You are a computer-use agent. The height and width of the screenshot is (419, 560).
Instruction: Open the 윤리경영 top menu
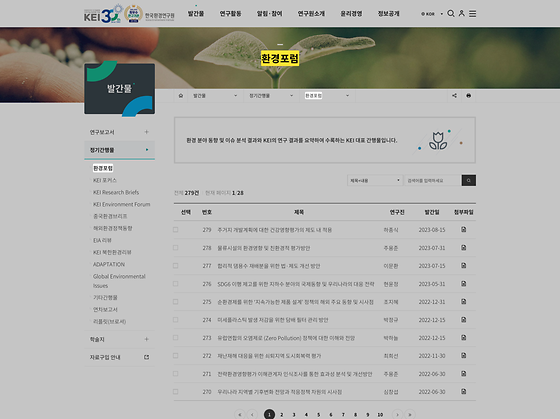tap(351, 14)
